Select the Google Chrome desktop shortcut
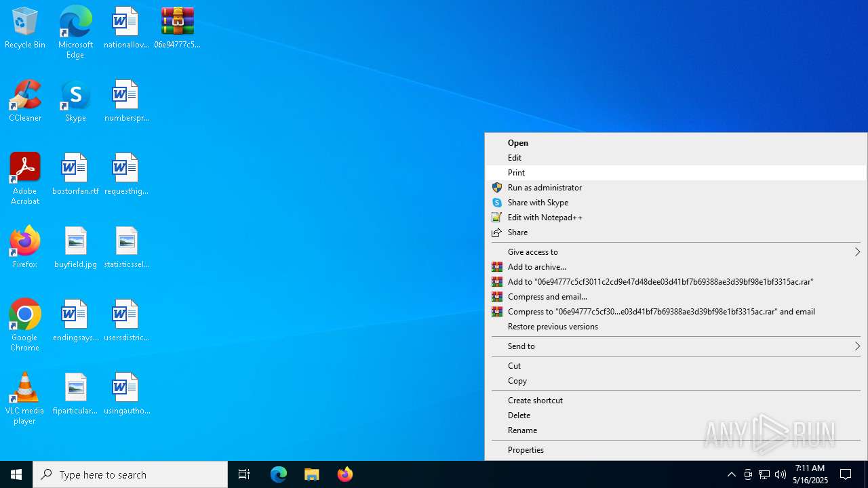868x488 pixels. pyautogui.click(x=25, y=325)
